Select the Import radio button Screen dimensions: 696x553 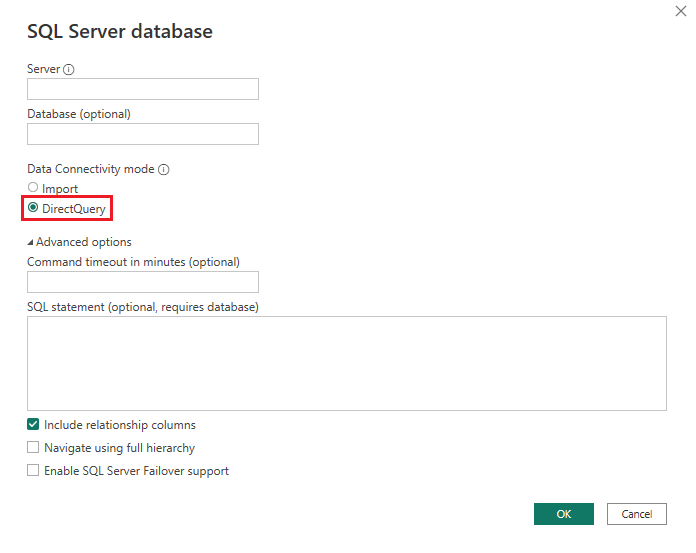tap(33, 187)
